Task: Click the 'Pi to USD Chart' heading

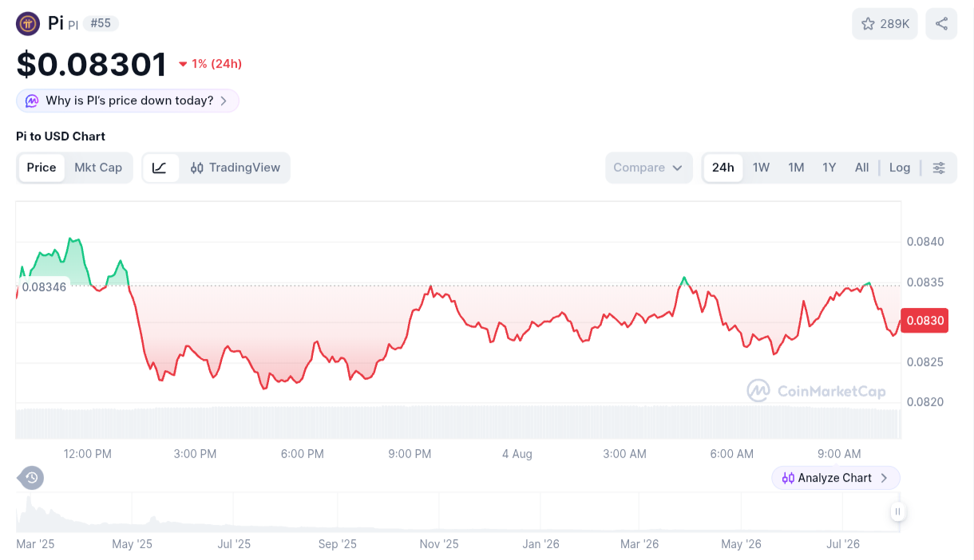Action: [x=61, y=136]
